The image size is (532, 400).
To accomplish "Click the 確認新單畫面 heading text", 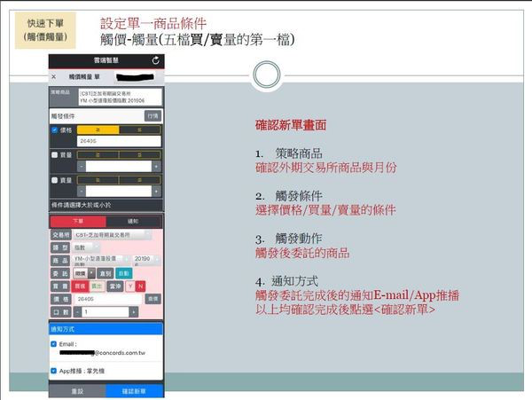I will [291, 125].
